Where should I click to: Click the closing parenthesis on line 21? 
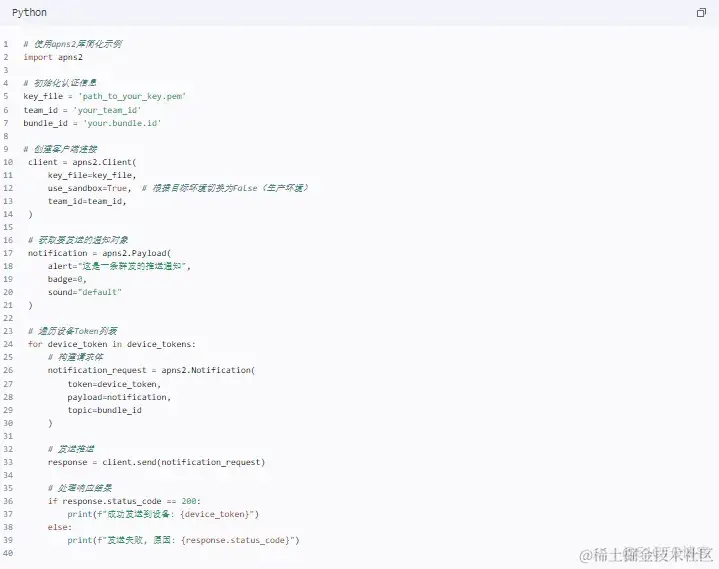[x=30, y=305]
